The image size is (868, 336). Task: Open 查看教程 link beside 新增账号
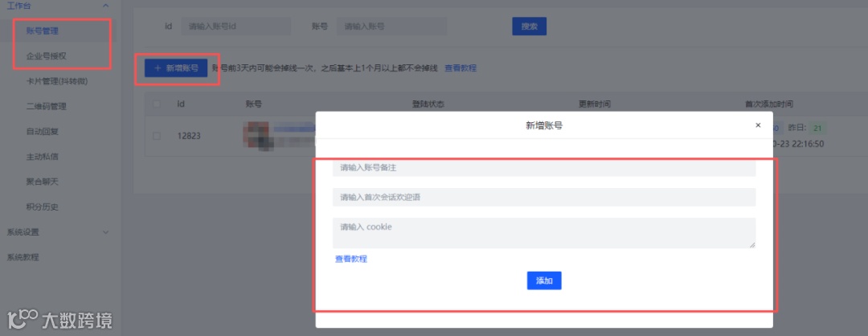pos(461,68)
